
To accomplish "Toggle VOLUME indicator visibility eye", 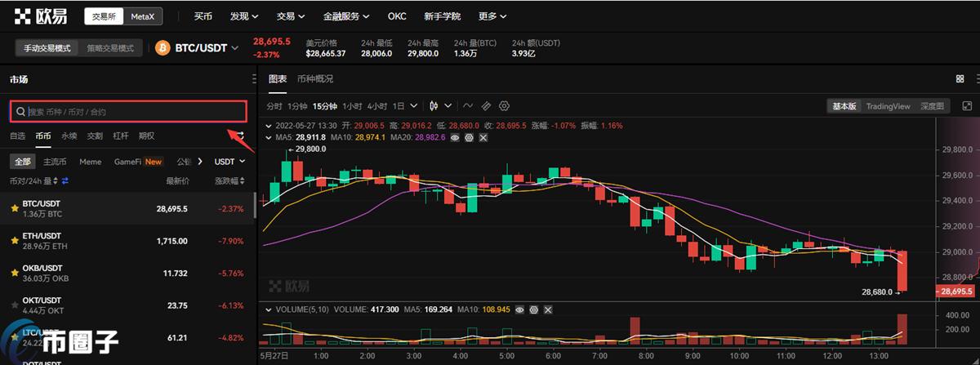I will coord(520,309).
